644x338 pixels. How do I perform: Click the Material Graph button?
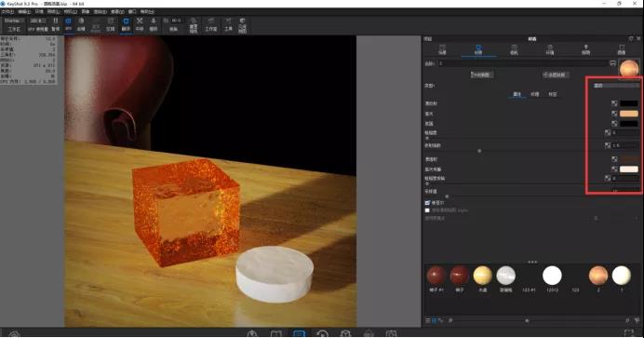pos(482,74)
